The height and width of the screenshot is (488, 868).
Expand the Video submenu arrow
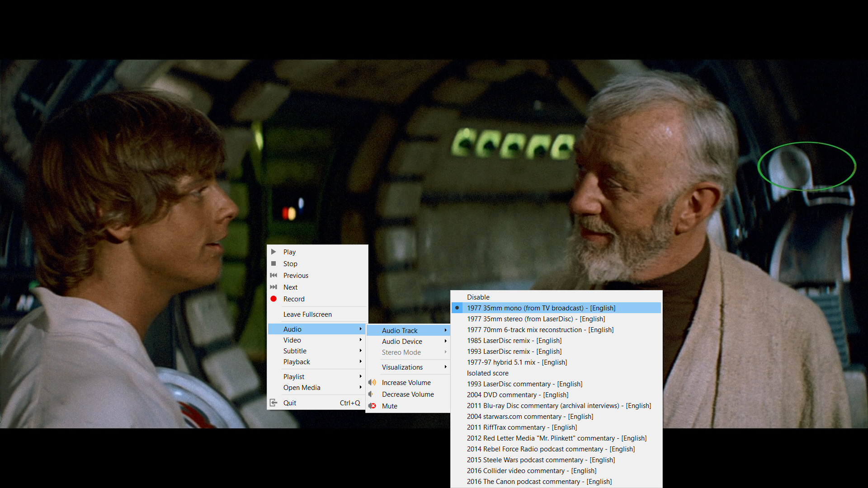coord(361,340)
